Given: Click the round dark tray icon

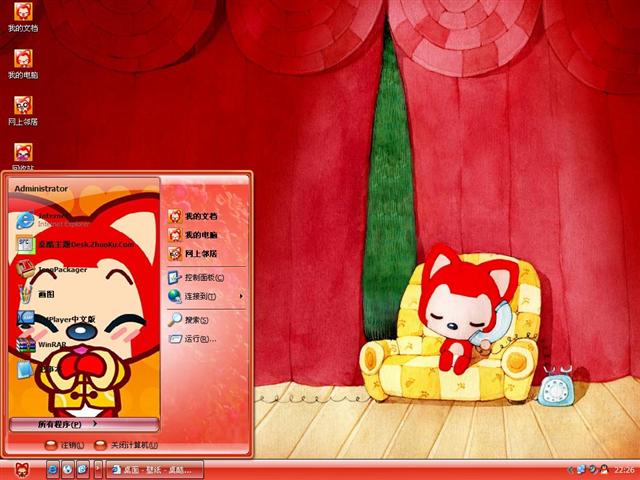Looking at the screenshot, I should 592,470.
